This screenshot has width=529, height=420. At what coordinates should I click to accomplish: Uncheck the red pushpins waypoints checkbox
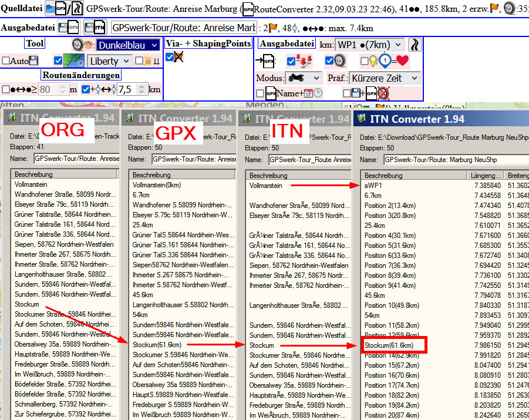click(291, 61)
